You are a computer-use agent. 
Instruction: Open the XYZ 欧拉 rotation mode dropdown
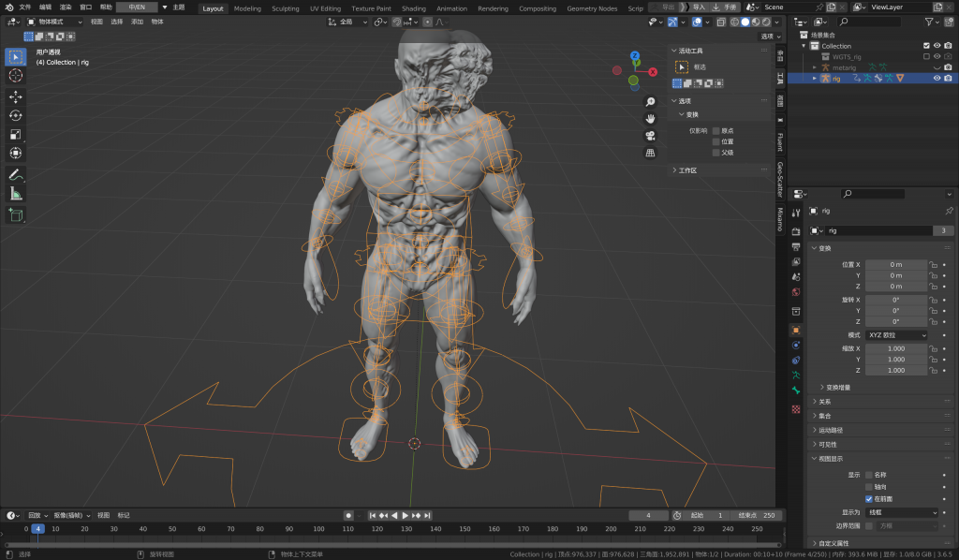tap(895, 335)
